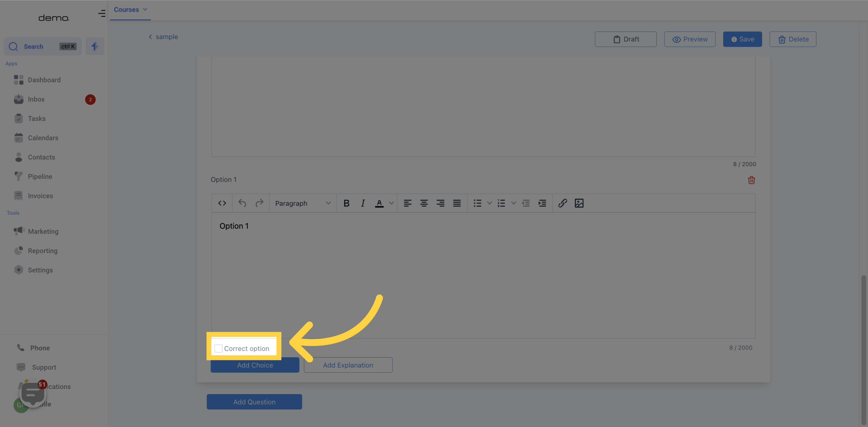Center align the text
Viewport: 868px width, 427px height.
tap(424, 203)
